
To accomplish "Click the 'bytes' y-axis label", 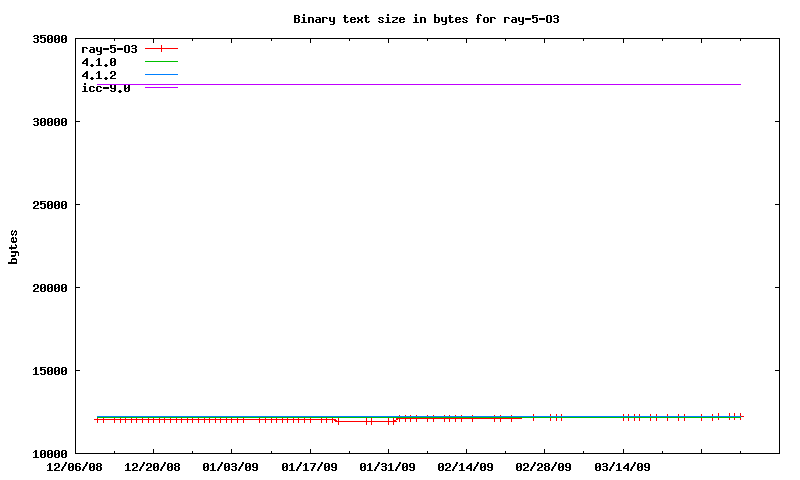I will [13, 247].
